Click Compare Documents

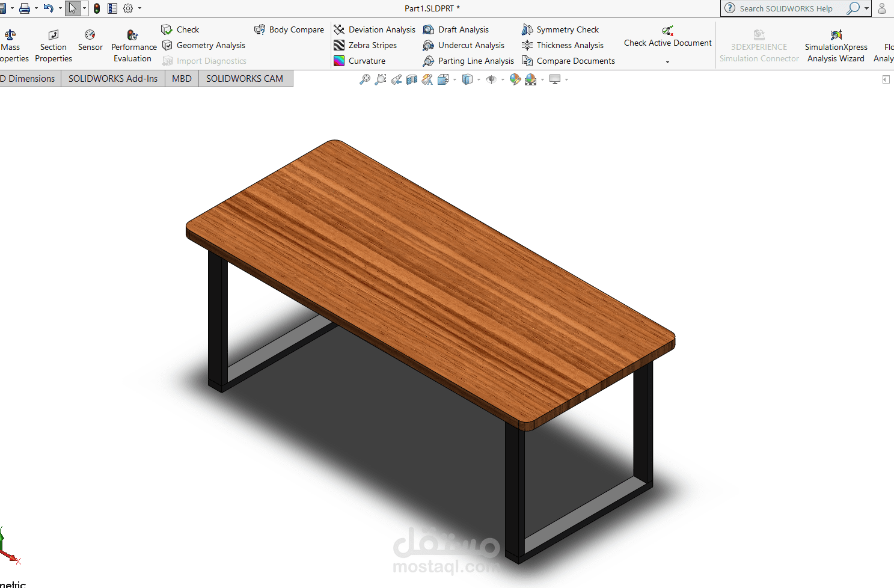(x=568, y=61)
